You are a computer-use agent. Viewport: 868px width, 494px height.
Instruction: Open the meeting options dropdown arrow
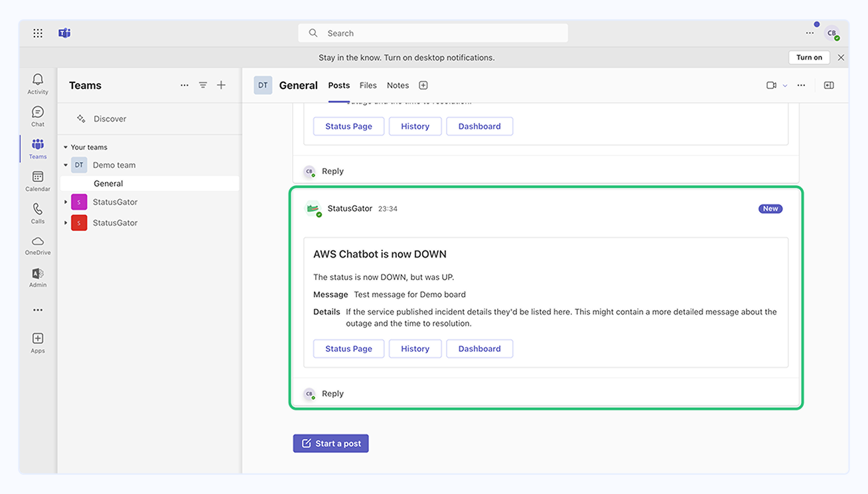(785, 86)
